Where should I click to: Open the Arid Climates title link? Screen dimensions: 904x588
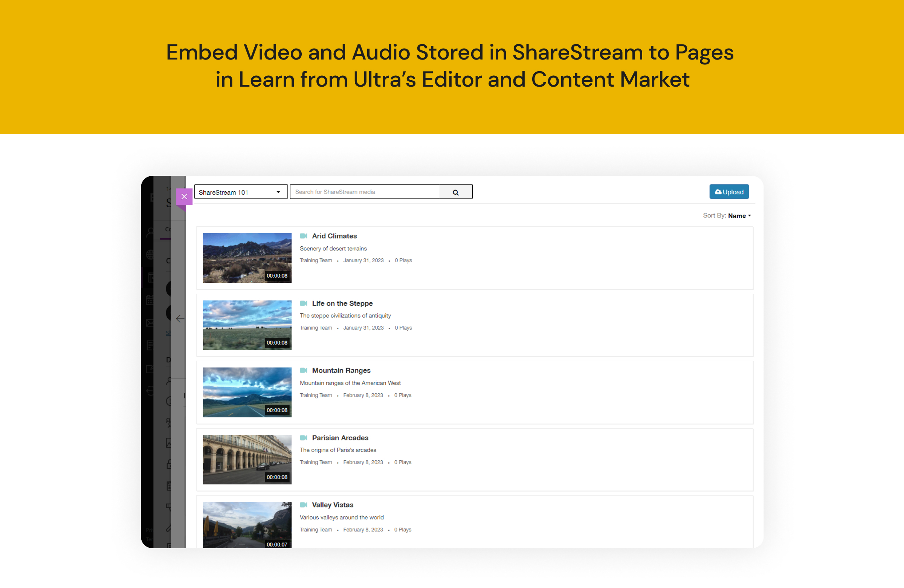[x=334, y=236]
